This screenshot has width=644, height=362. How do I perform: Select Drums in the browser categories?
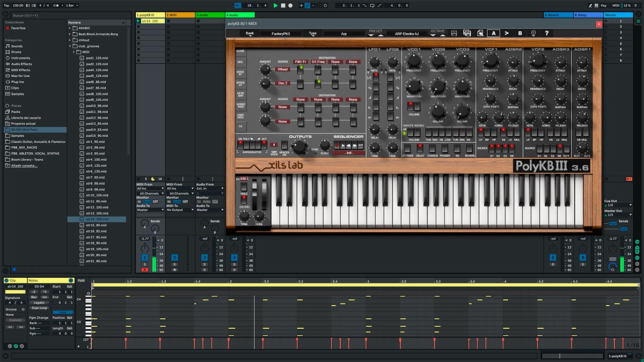click(x=16, y=52)
